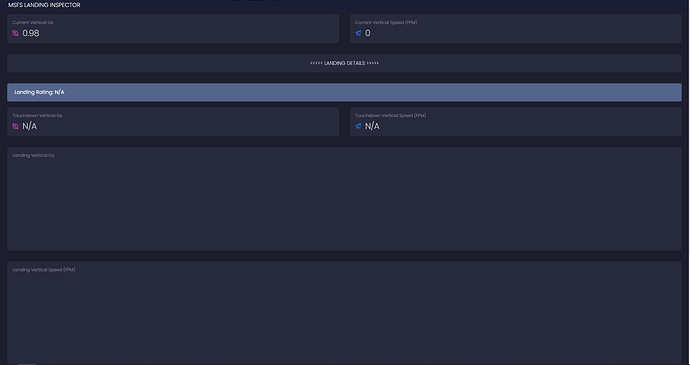Viewport: 690px width, 365px height.
Task: Click the Touchdown Vertical Gs N/A value
Action: (x=29, y=126)
